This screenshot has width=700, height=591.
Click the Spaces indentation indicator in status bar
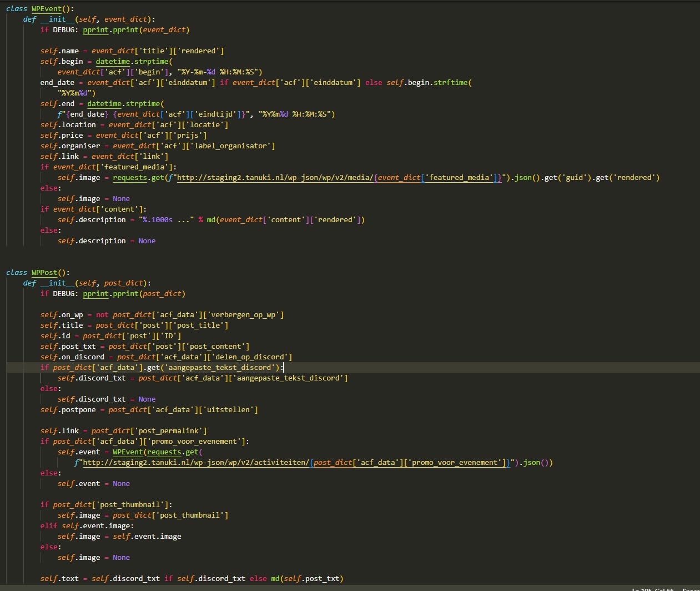pyautogui.click(x=691, y=589)
